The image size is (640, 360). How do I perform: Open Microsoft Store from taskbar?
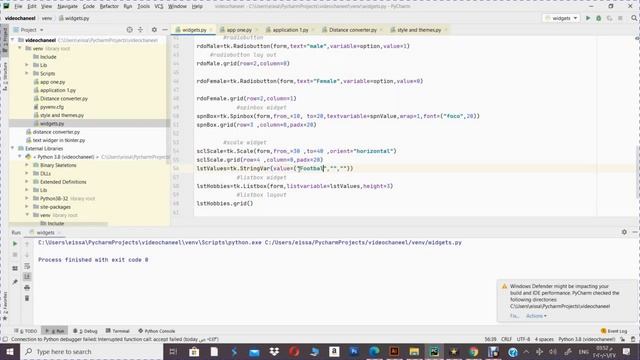(x=194, y=351)
